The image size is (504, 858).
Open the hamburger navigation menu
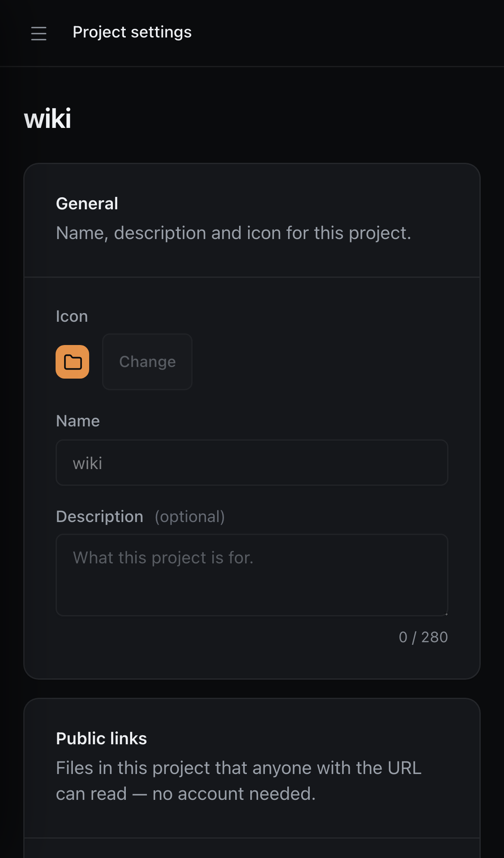(x=39, y=33)
